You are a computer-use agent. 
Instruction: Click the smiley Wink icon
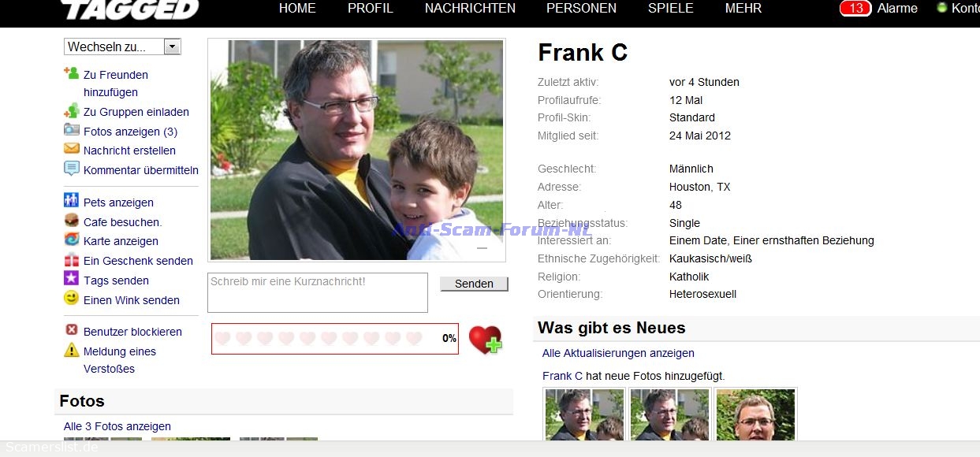71,299
